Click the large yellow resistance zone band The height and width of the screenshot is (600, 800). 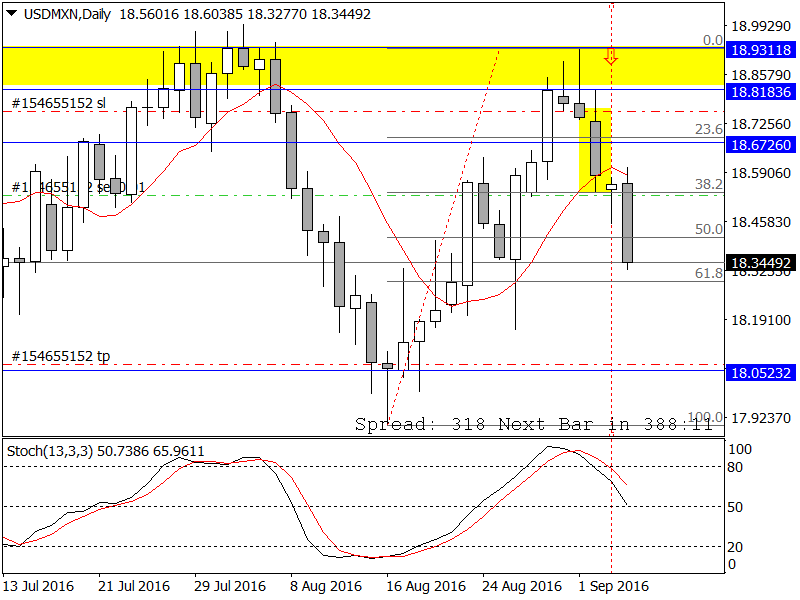click(363, 67)
